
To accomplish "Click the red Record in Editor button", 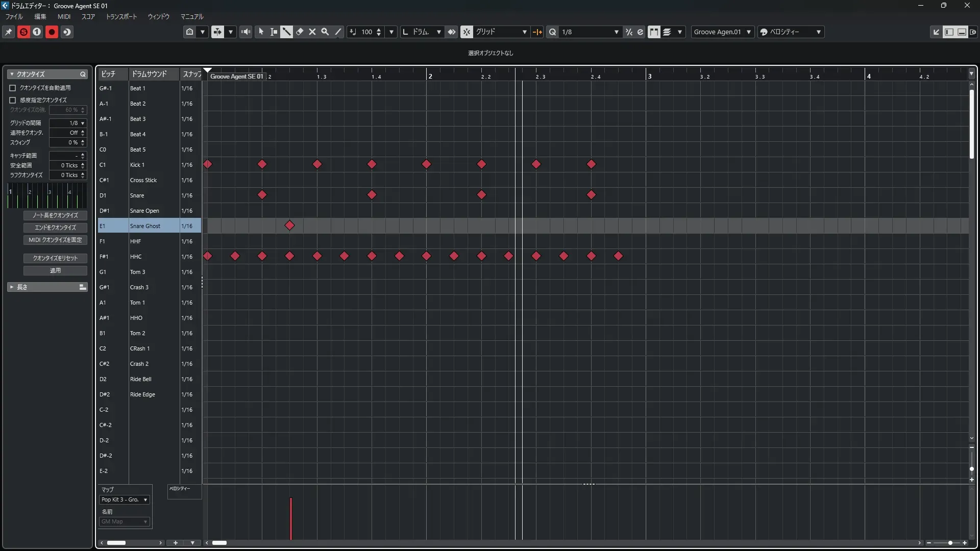I will pos(52,32).
